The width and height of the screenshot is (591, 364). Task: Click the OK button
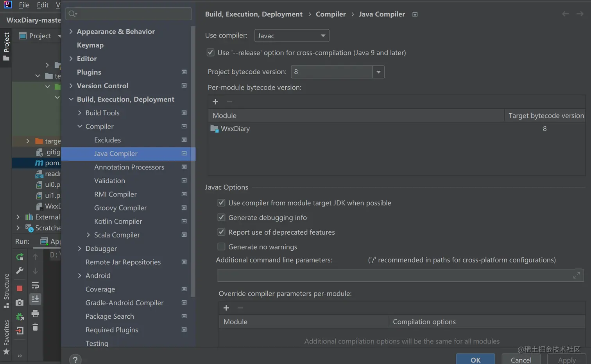coord(475,360)
